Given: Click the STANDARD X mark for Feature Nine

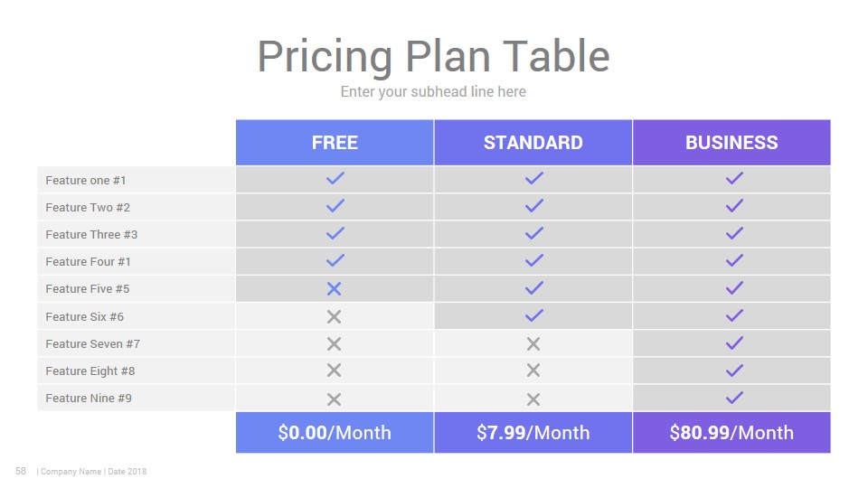Looking at the screenshot, I should point(533,399).
